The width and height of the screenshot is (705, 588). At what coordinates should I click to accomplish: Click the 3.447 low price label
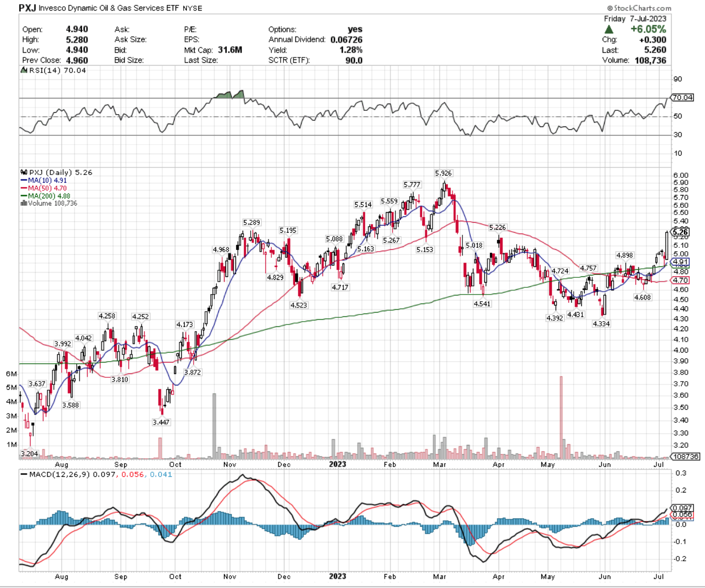coord(161,422)
